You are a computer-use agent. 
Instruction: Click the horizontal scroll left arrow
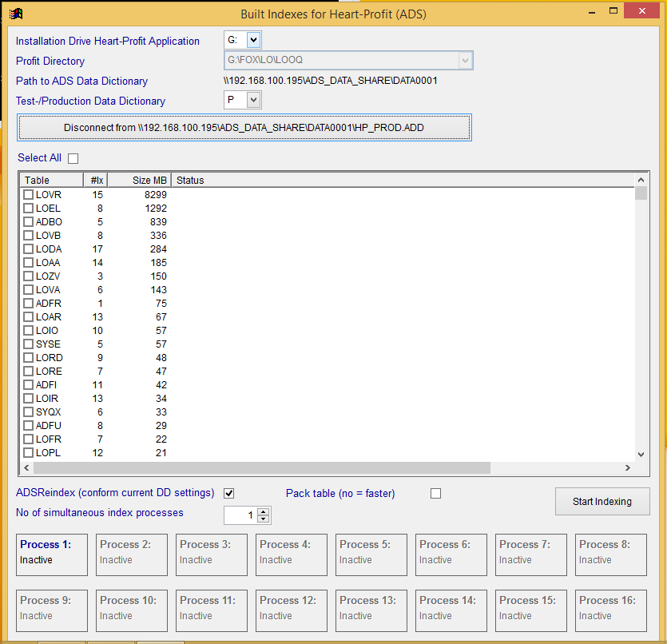pyautogui.click(x=27, y=468)
